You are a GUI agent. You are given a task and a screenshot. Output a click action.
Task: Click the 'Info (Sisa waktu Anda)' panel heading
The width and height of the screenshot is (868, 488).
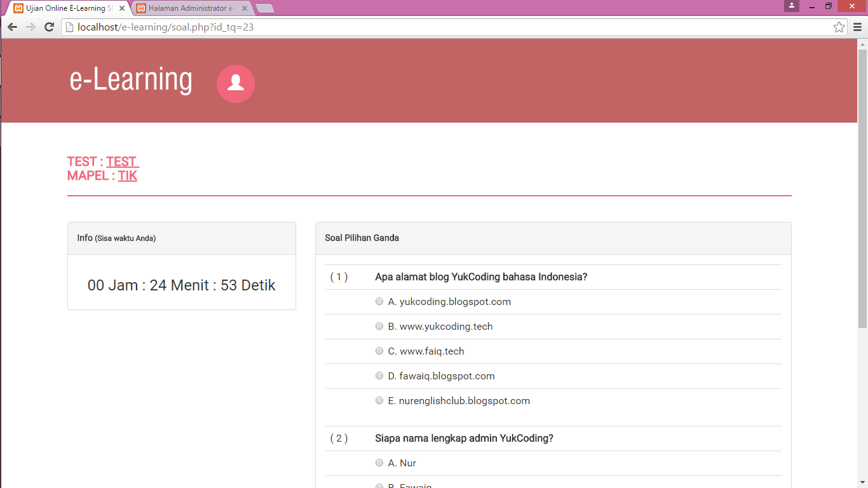116,238
